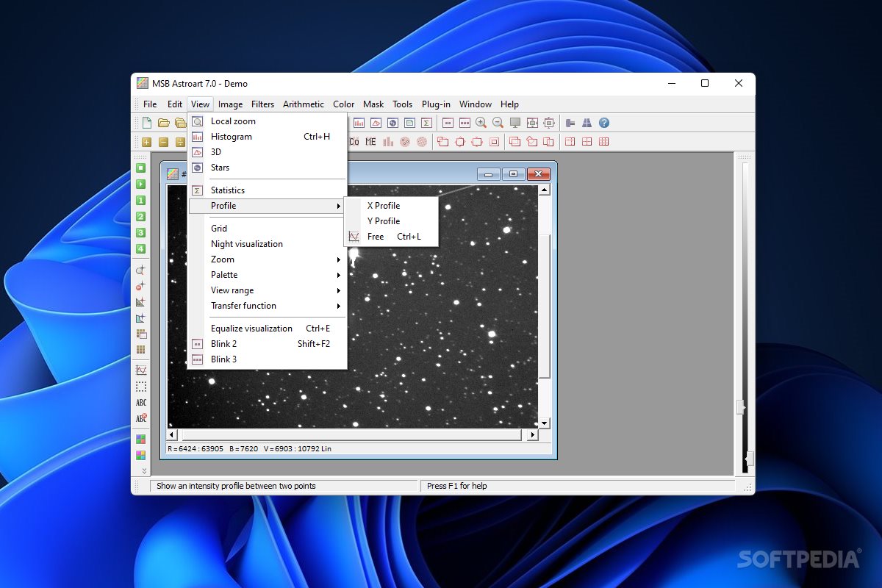
Task: Click the 'ME' toolbar icon
Action: [370, 142]
